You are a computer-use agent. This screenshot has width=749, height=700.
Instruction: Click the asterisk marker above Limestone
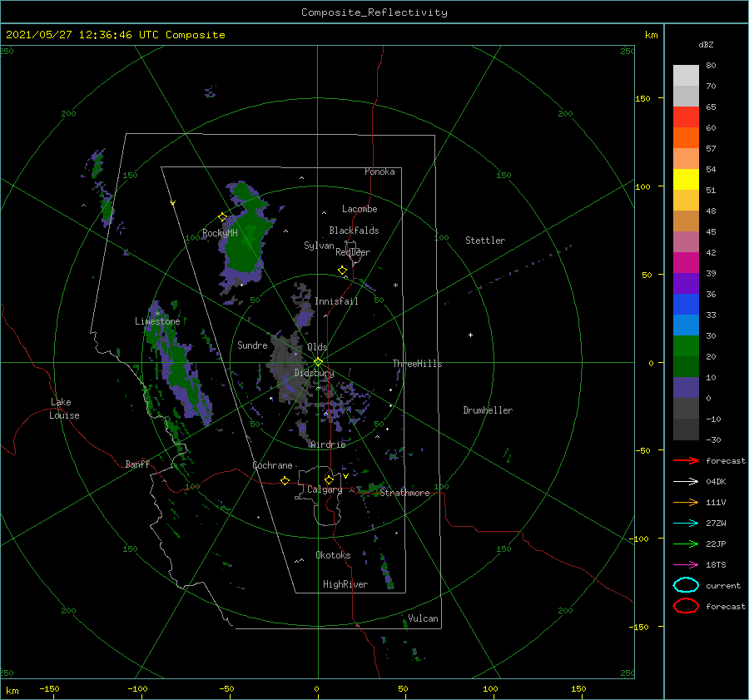click(x=157, y=314)
